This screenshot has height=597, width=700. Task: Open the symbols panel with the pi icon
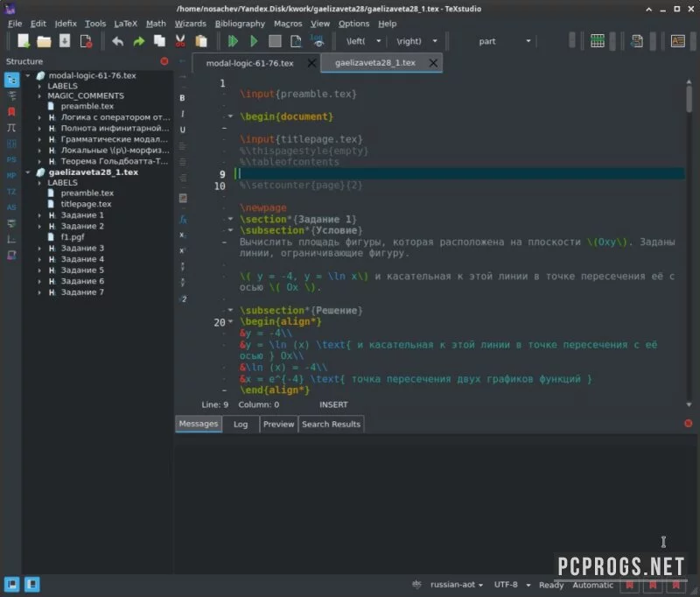point(11,128)
